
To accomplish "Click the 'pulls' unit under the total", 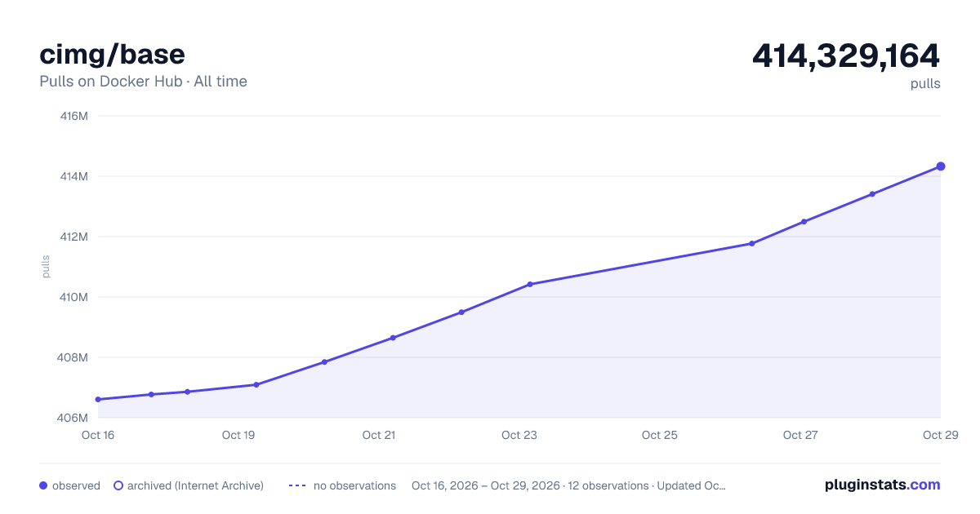I will tap(925, 83).
